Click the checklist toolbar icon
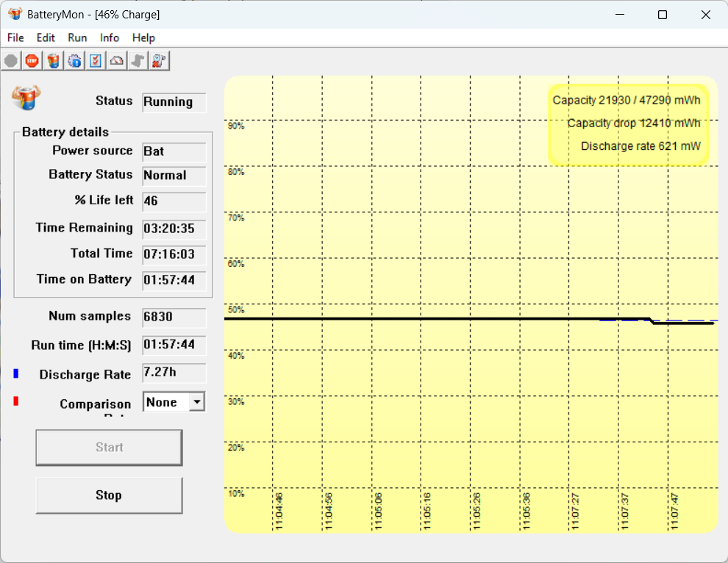The height and width of the screenshot is (563, 728). [x=96, y=61]
